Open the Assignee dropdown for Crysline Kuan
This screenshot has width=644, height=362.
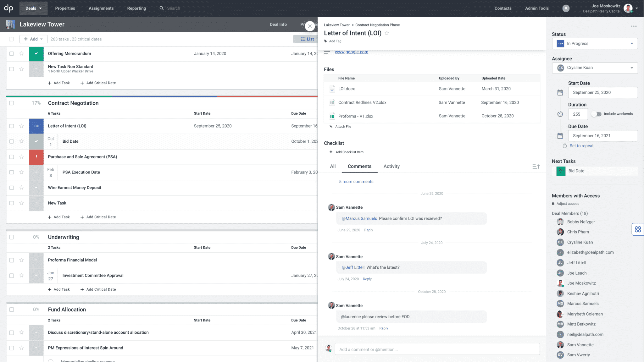tap(595, 68)
